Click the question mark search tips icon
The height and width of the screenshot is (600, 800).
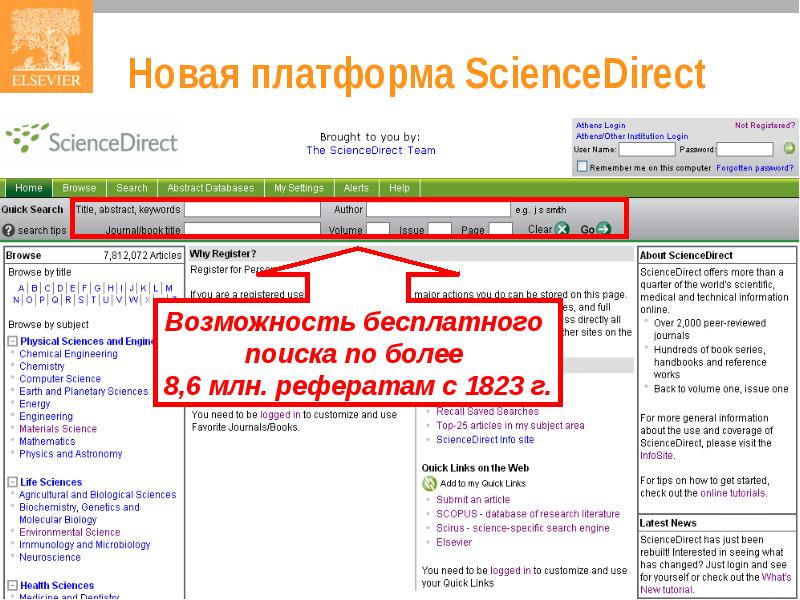[x=9, y=230]
